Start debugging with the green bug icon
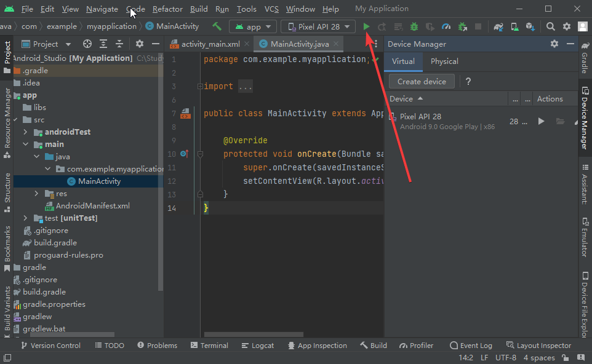The height and width of the screenshot is (364, 592). point(414,26)
